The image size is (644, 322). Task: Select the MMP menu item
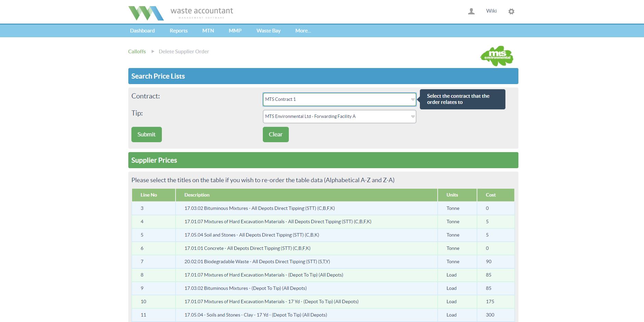pos(235,31)
